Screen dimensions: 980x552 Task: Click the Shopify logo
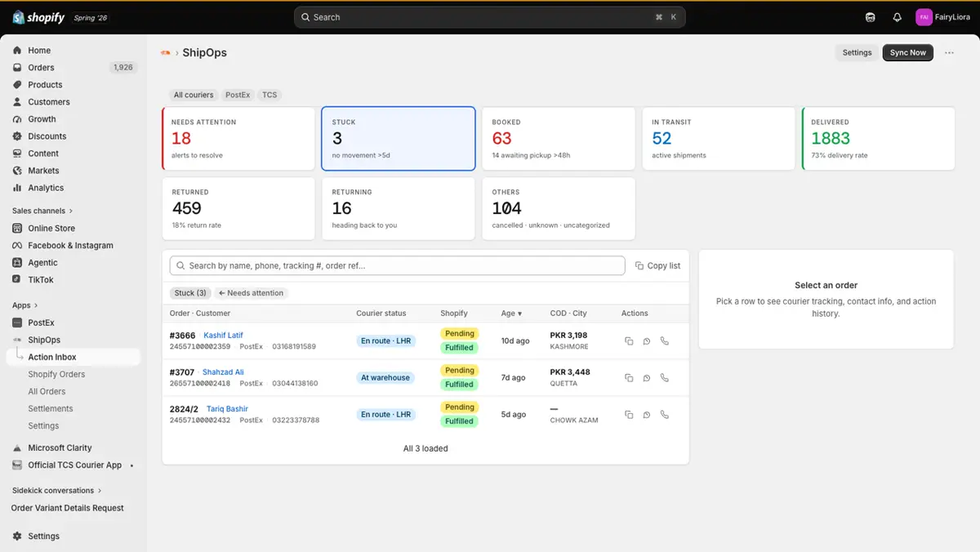pyautogui.click(x=38, y=17)
